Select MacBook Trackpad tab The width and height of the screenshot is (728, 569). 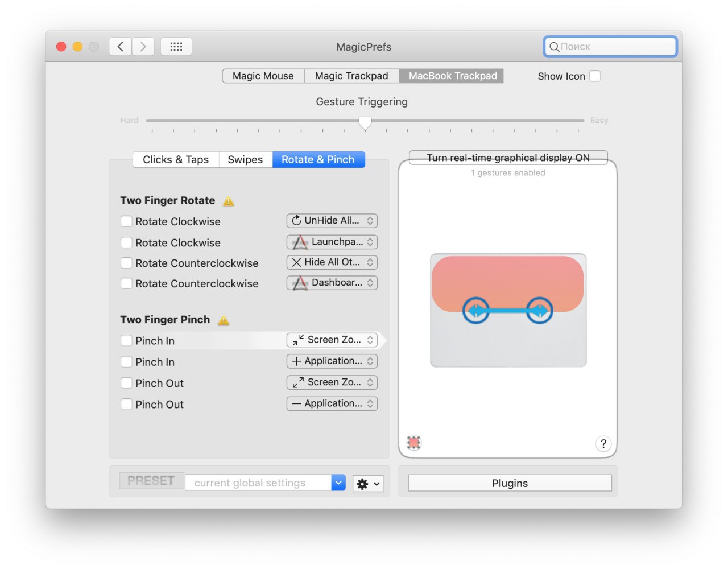453,76
